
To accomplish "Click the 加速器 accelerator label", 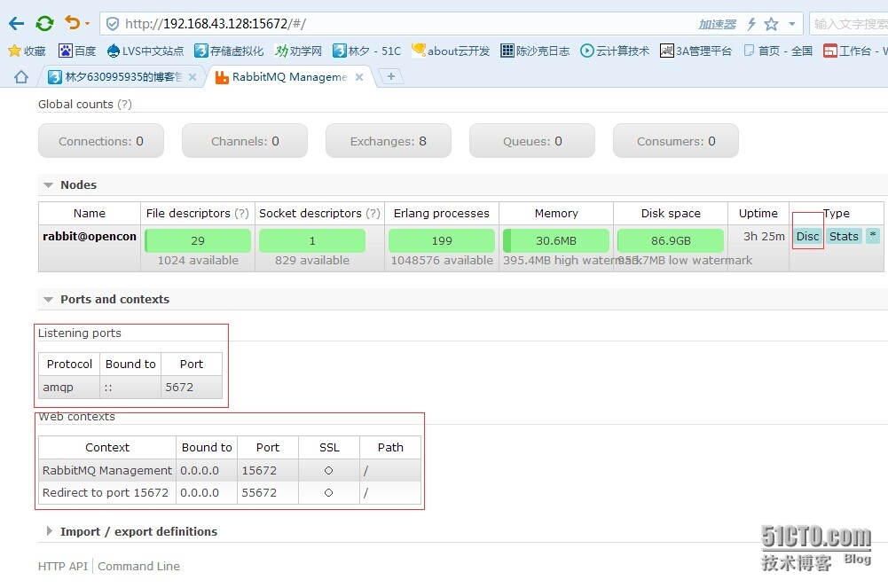I will click(717, 24).
